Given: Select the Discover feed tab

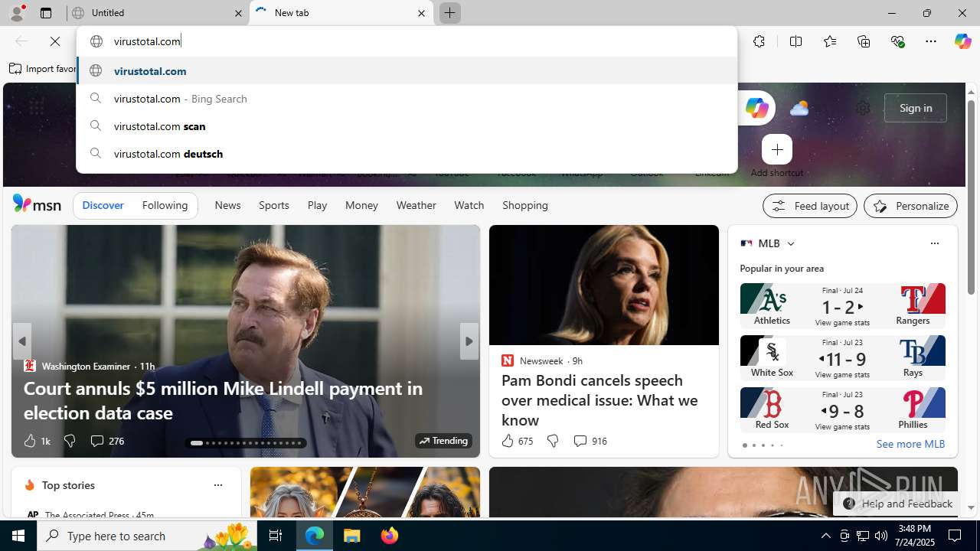Looking at the screenshot, I should 103,205.
